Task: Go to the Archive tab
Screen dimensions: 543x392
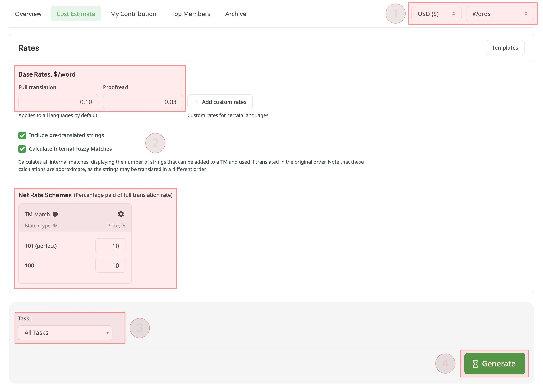Action: pyautogui.click(x=236, y=14)
